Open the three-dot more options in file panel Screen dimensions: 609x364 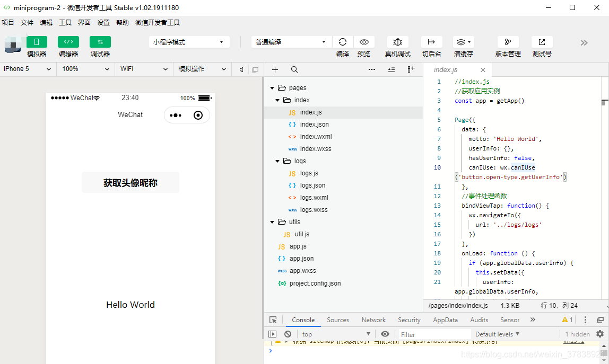pos(372,69)
